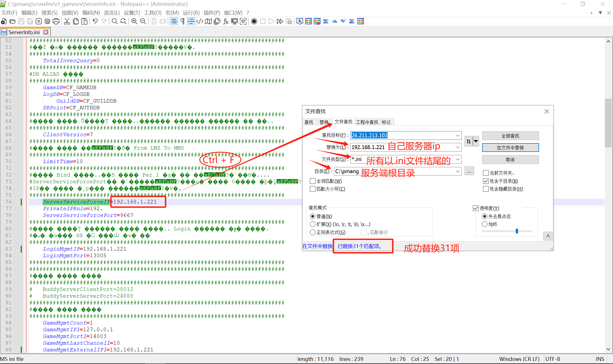Image resolution: width=613 pixels, height=364 pixels.
Task: Click the Zoom in magnifier icon
Action: 134,21
